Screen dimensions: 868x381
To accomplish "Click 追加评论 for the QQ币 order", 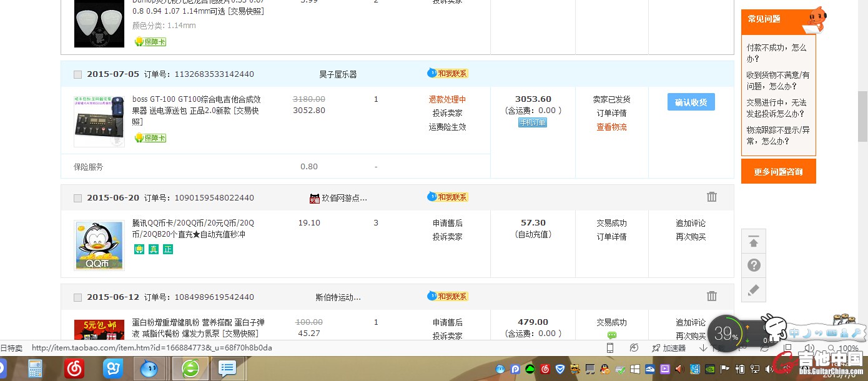I will pos(691,223).
